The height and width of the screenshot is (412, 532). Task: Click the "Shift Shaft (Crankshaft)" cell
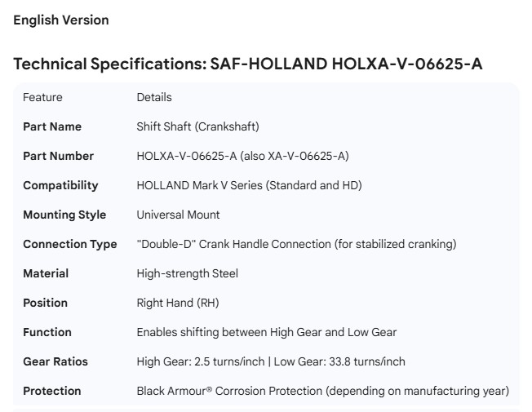click(x=198, y=126)
